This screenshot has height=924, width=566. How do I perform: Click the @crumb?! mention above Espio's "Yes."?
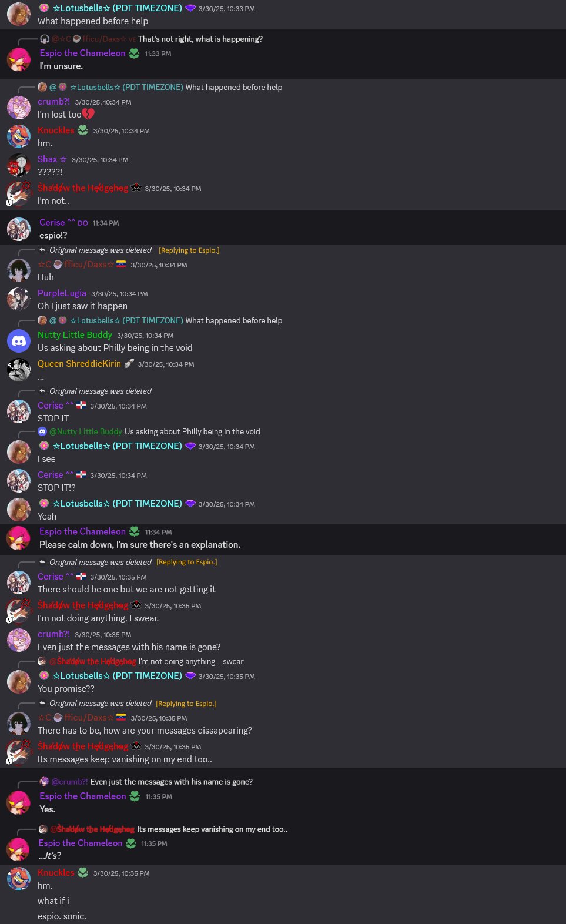pos(70,782)
